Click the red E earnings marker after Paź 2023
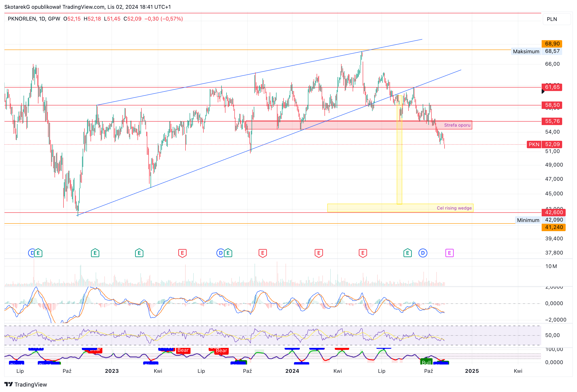The height and width of the screenshot is (392, 577). click(263, 253)
